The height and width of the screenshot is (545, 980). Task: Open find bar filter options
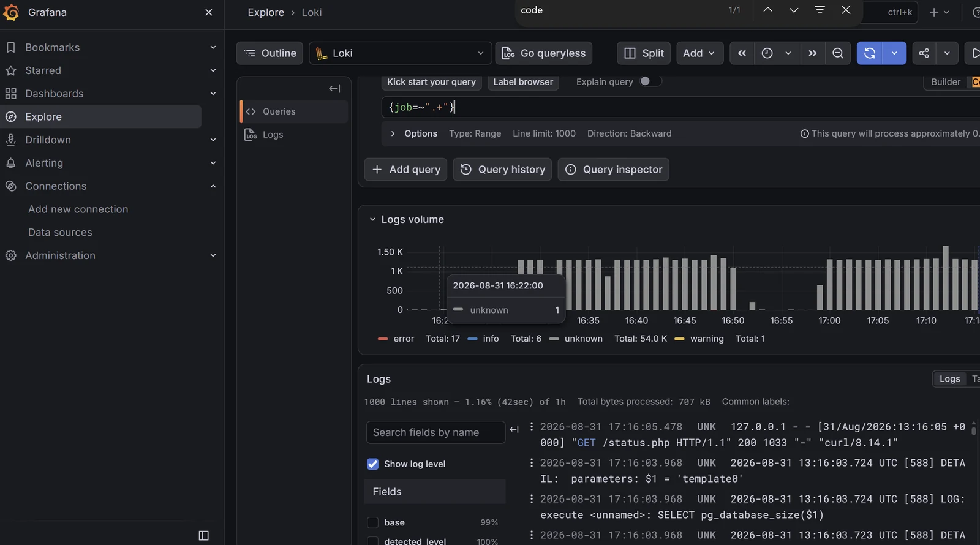pos(820,10)
